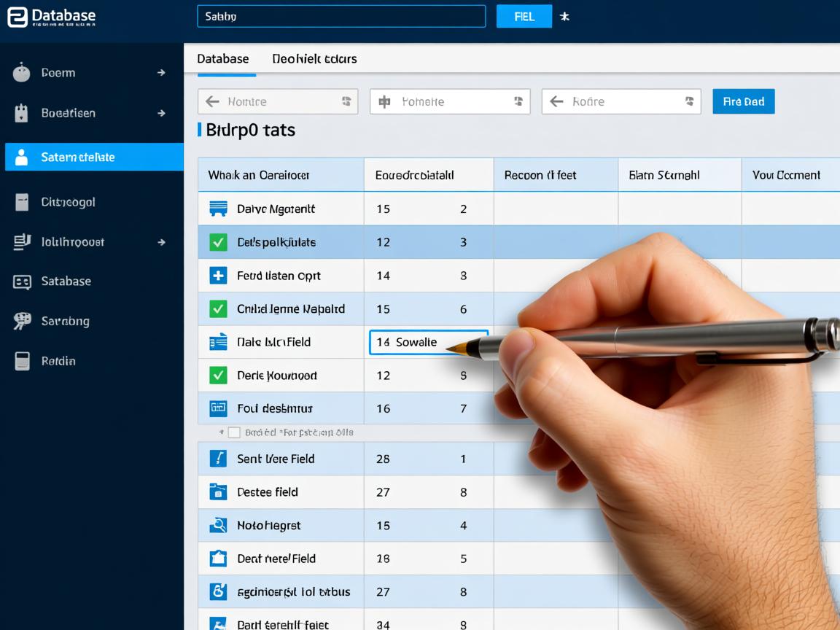840x630 pixels.
Task: Click the Doerm sidebar icon
Action: (22, 73)
